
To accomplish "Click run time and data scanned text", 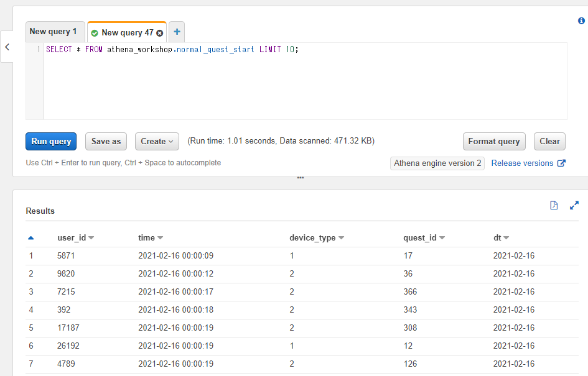I will pos(281,141).
